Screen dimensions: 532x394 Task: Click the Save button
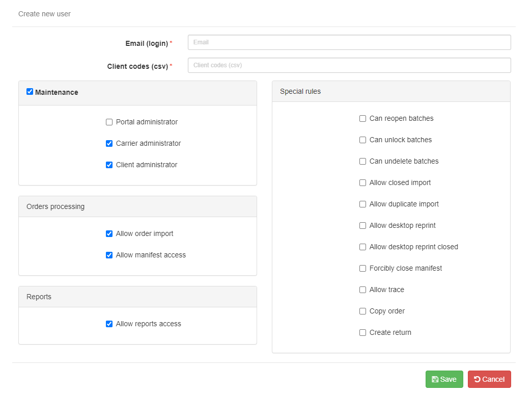pos(444,379)
